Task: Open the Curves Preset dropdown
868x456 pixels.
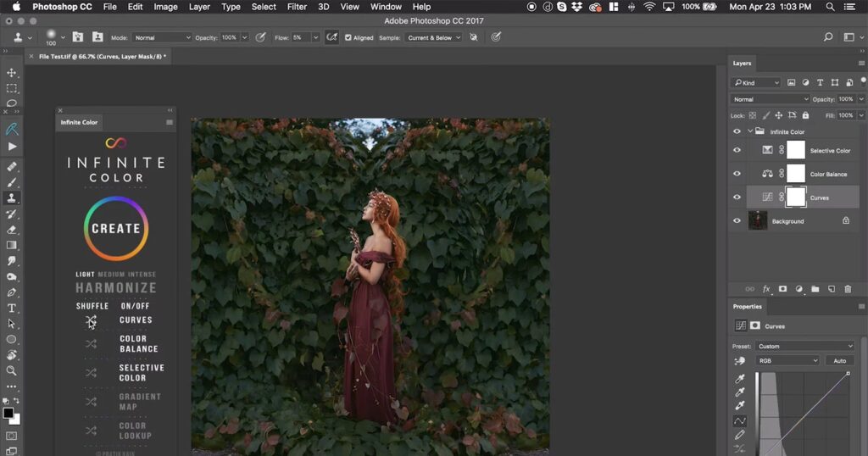Action: tap(805, 346)
